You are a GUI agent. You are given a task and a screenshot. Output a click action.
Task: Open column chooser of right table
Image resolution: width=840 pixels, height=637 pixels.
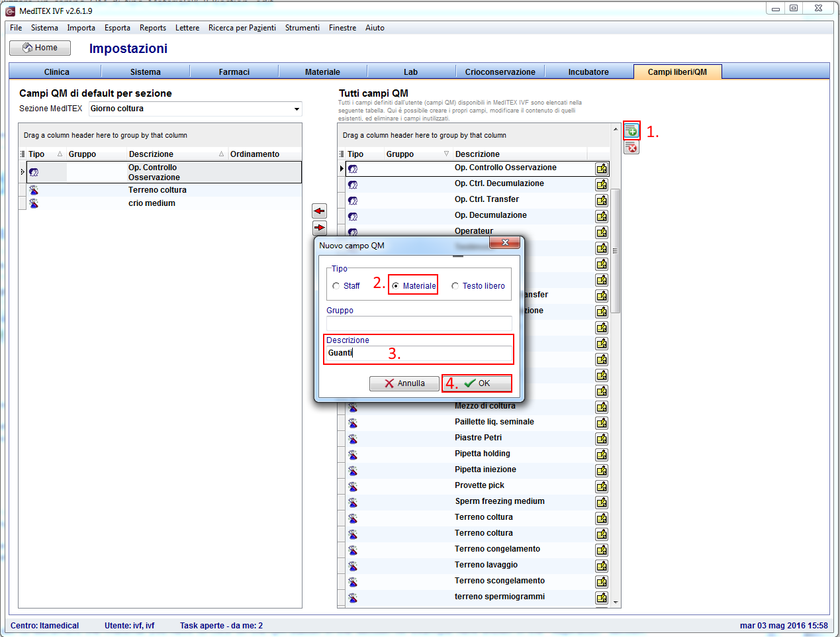pyautogui.click(x=342, y=154)
